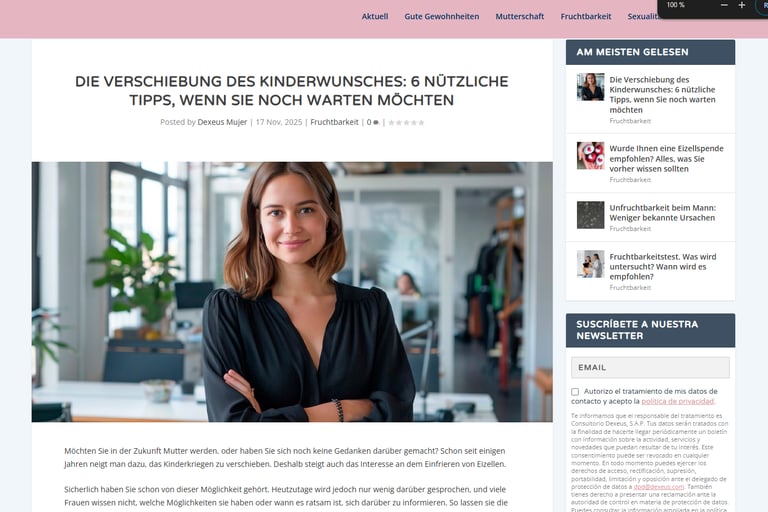Open Unfruchtbarkeit beim Mann article title link
The image size is (768, 512).
pos(662,213)
